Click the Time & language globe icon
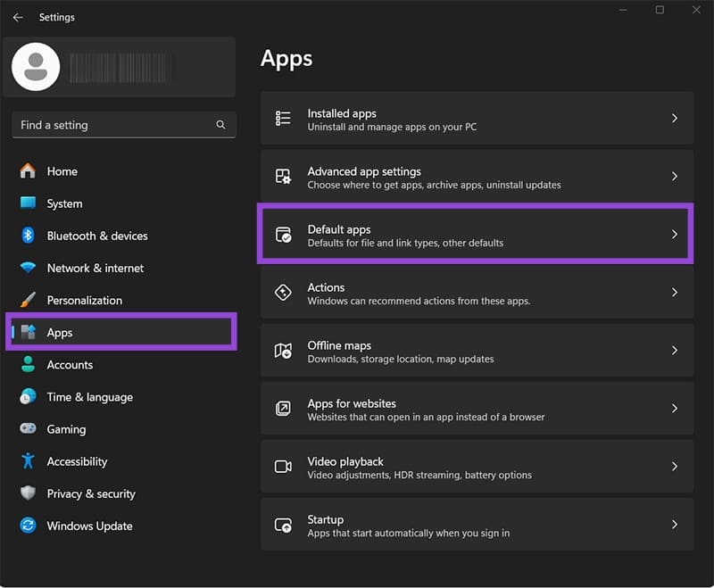This screenshot has width=714, height=588. pos(28,397)
